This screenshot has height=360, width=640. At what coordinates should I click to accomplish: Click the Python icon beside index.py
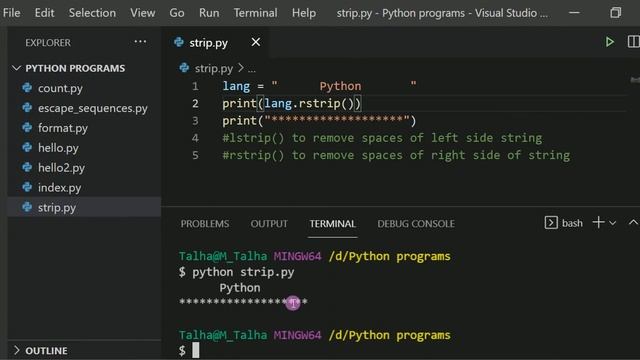pyautogui.click(x=27, y=187)
